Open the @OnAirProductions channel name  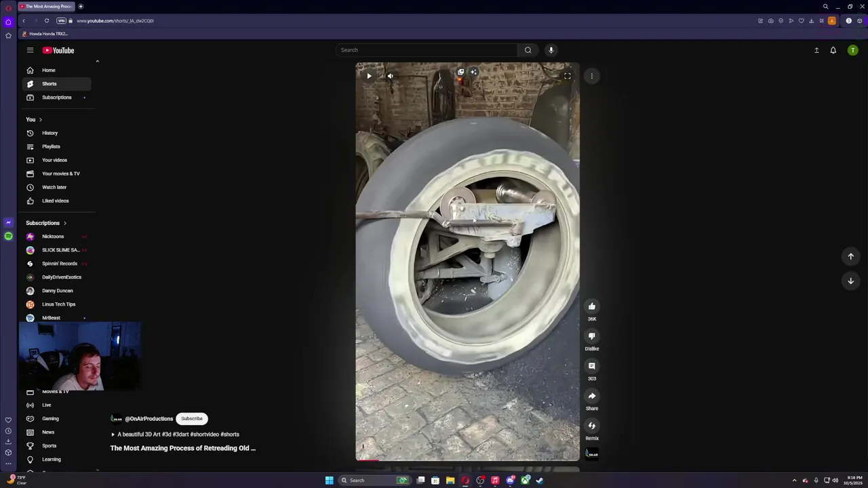coord(149,419)
